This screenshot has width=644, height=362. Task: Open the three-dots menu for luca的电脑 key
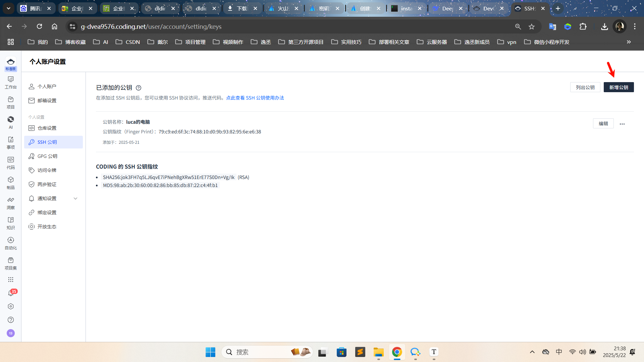(x=622, y=124)
